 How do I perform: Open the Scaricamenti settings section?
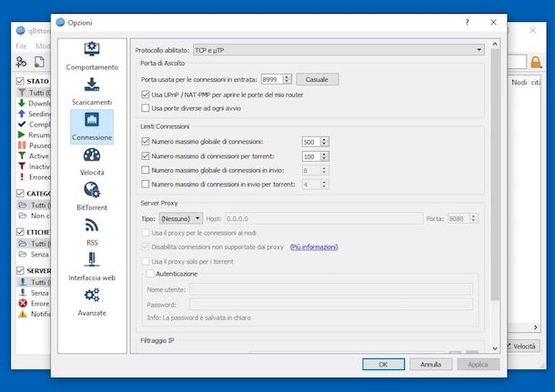tap(92, 91)
